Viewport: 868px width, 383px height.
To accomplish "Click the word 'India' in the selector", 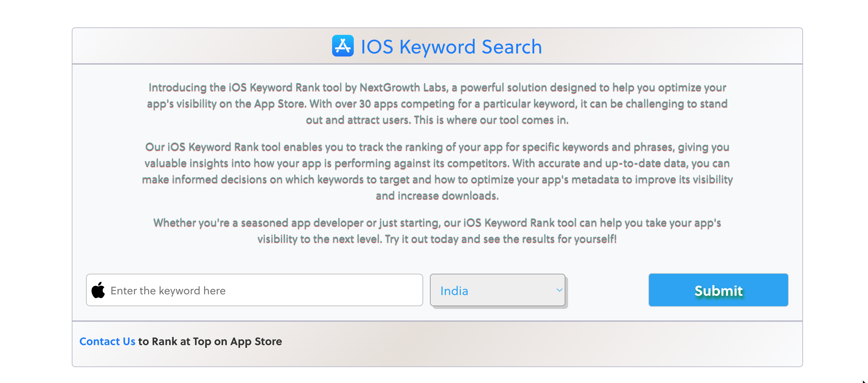I will click(454, 291).
